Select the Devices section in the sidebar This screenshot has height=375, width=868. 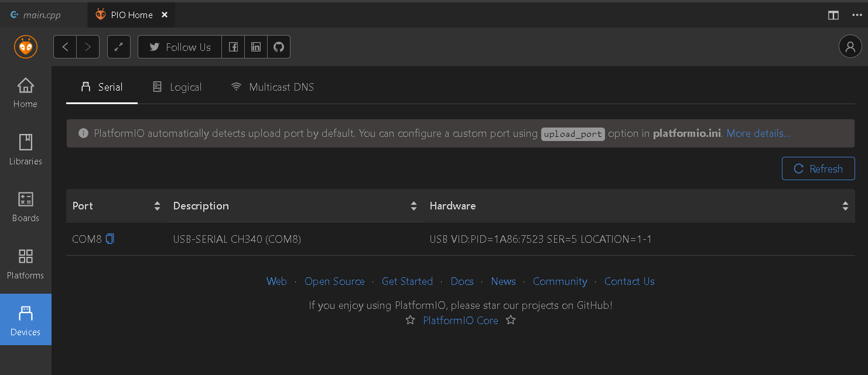point(25,319)
